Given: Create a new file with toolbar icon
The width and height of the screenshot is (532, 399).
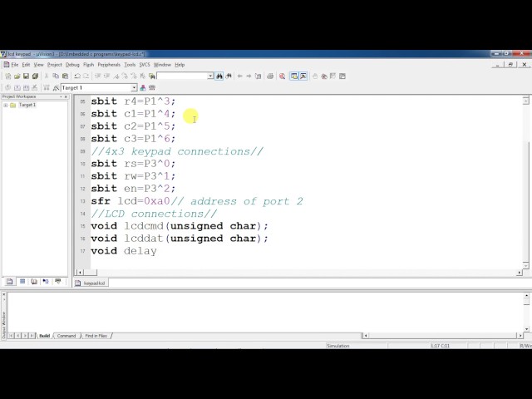Looking at the screenshot, I should coord(8,76).
